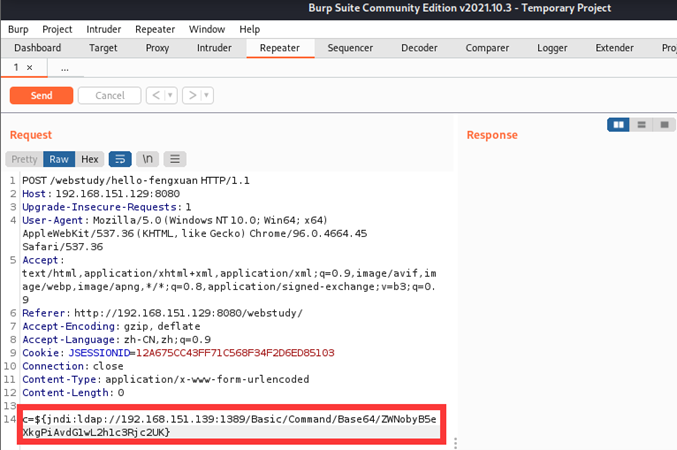677x450 pixels.
Task: Go back to previous request history arrow
Action: click(x=156, y=95)
